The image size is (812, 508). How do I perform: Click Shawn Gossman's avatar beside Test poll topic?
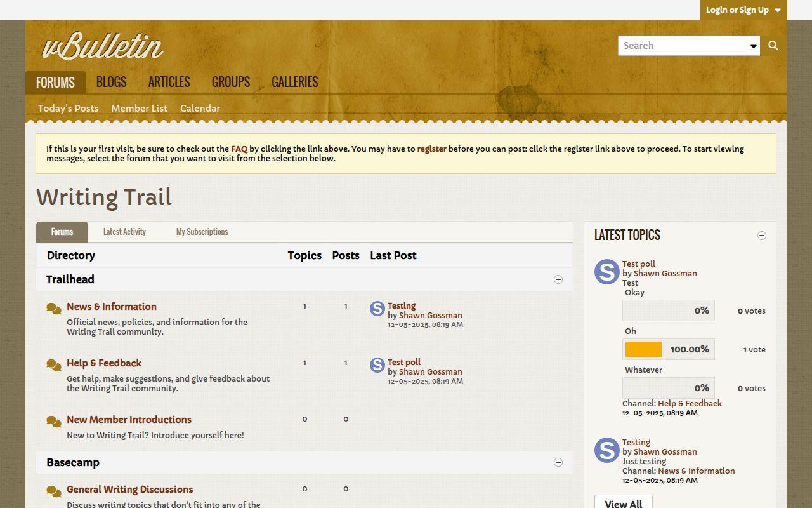point(606,272)
